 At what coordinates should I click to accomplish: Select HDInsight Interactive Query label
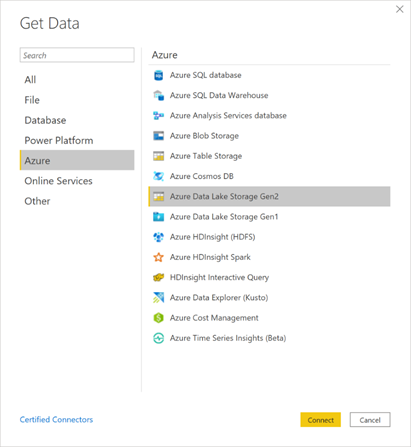click(x=219, y=277)
